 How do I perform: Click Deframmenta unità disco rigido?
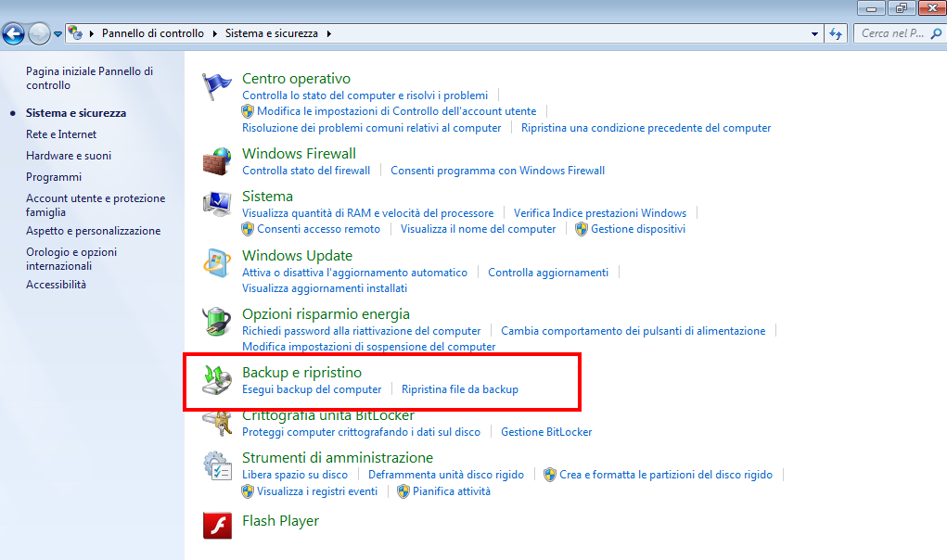pyautogui.click(x=446, y=475)
